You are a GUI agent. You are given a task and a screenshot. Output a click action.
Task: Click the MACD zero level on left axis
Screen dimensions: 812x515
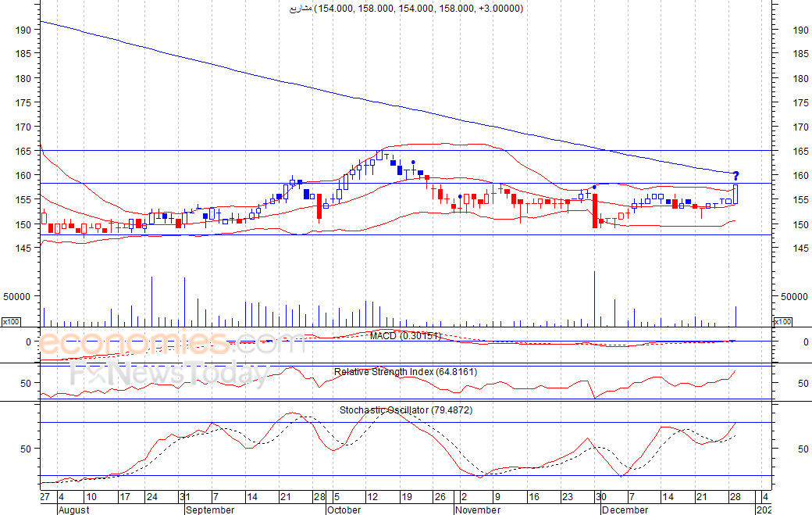pyautogui.click(x=28, y=342)
